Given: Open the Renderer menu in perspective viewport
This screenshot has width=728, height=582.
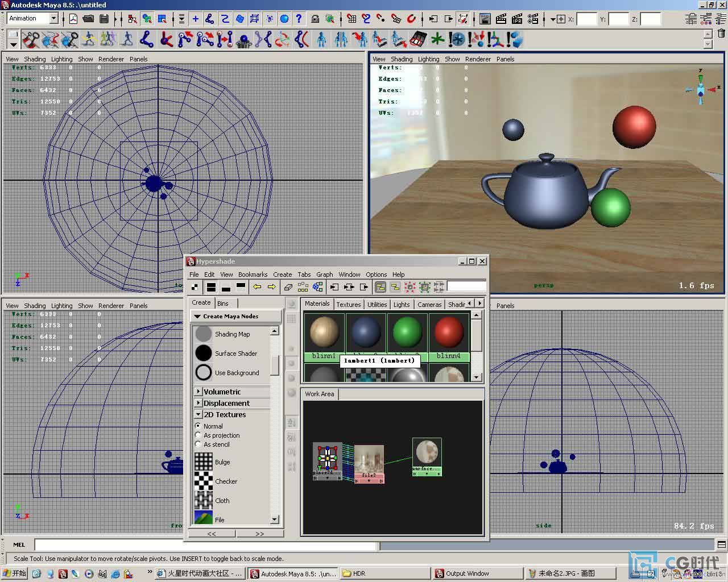Looking at the screenshot, I should 478,59.
